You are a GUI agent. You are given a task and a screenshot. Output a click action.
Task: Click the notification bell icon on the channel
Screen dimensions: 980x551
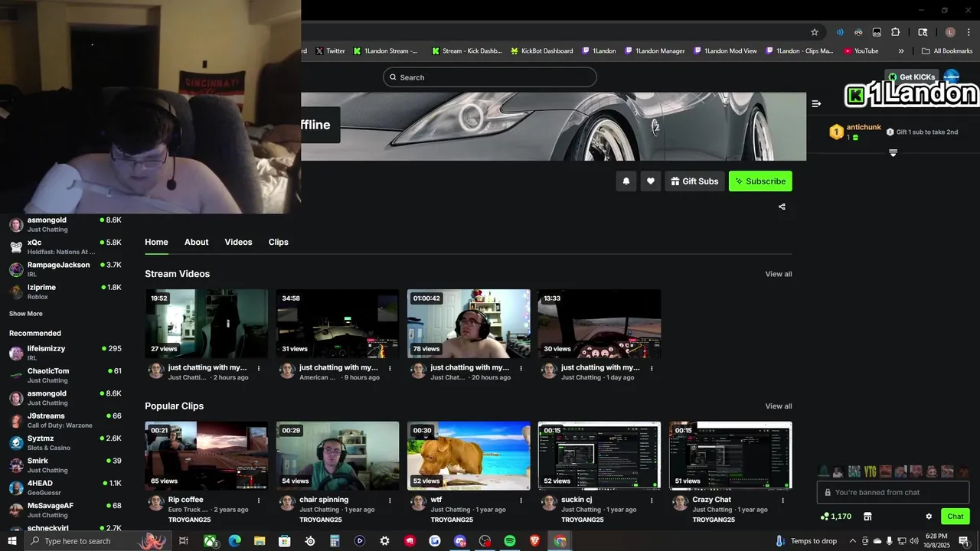coord(626,181)
